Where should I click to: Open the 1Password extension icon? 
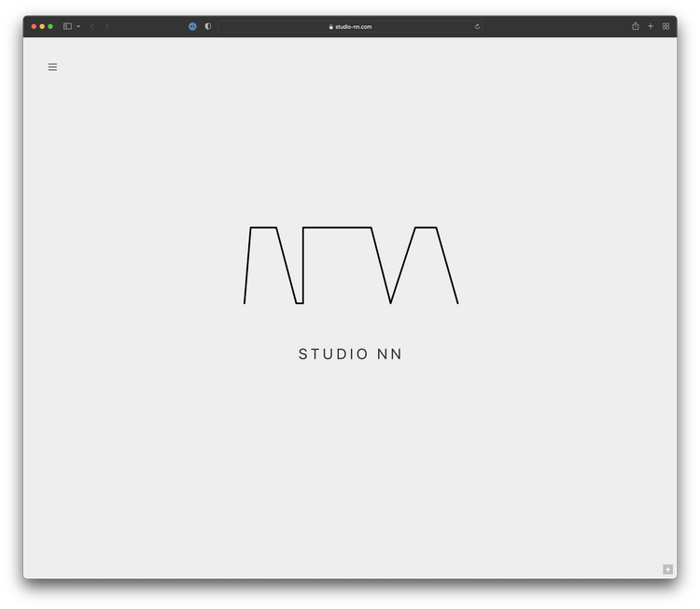pyautogui.click(x=192, y=26)
